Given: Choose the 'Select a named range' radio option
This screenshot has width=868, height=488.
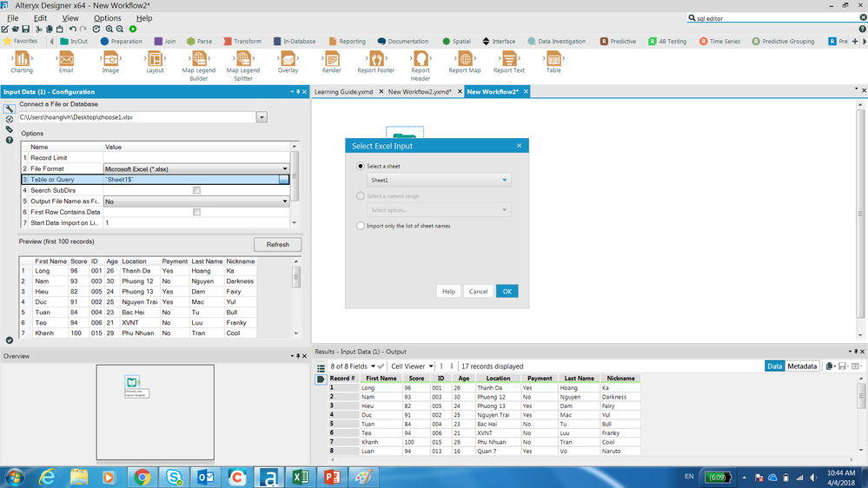Looking at the screenshot, I should tap(361, 196).
